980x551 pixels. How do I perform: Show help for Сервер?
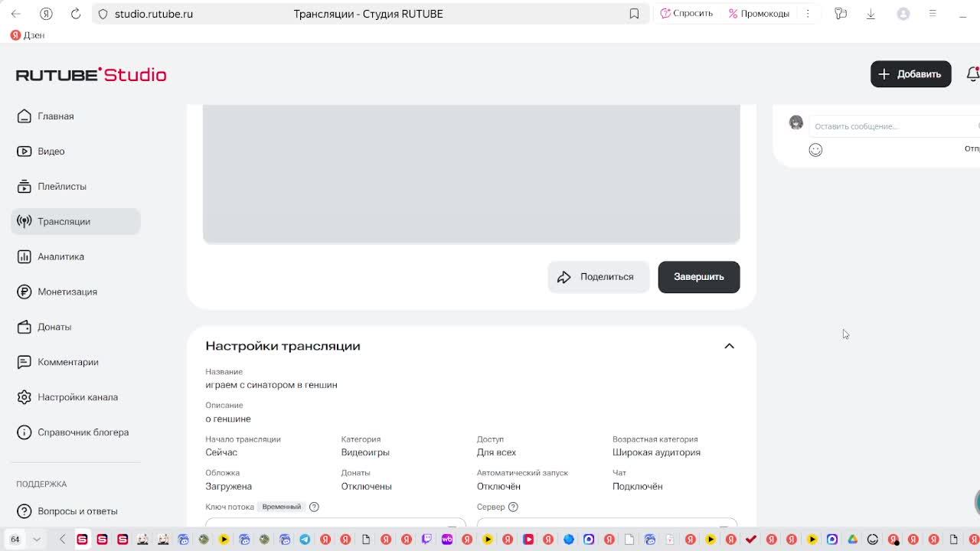coord(513,507)
